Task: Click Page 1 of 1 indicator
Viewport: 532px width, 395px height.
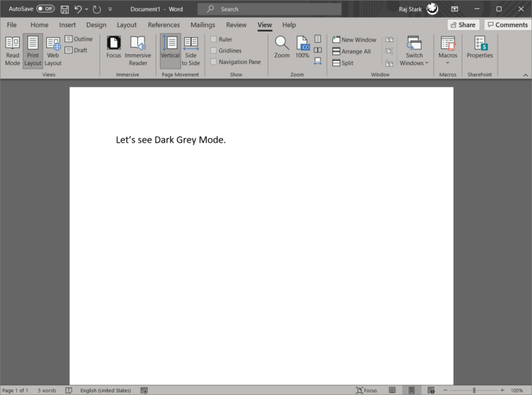Action: tap(15, 391)
